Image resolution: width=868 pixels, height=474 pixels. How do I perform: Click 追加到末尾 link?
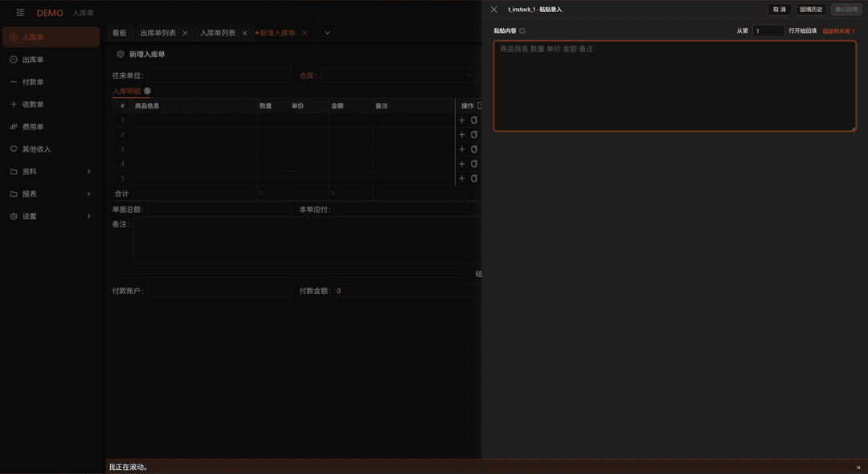click(x=838, y=31)
